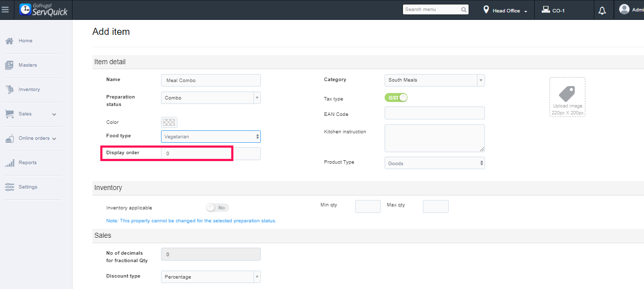Toggle the GST tax type switch

click(x=396, y=97)
